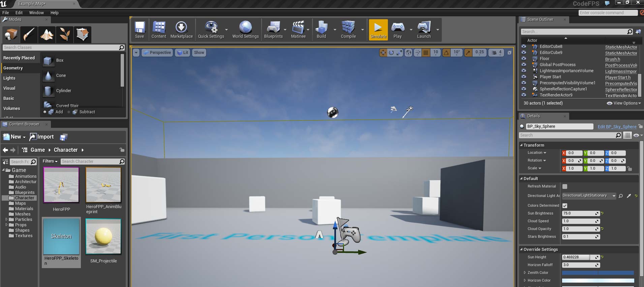Save all content browser assets
644x287 pixels.
click(63, 137)
